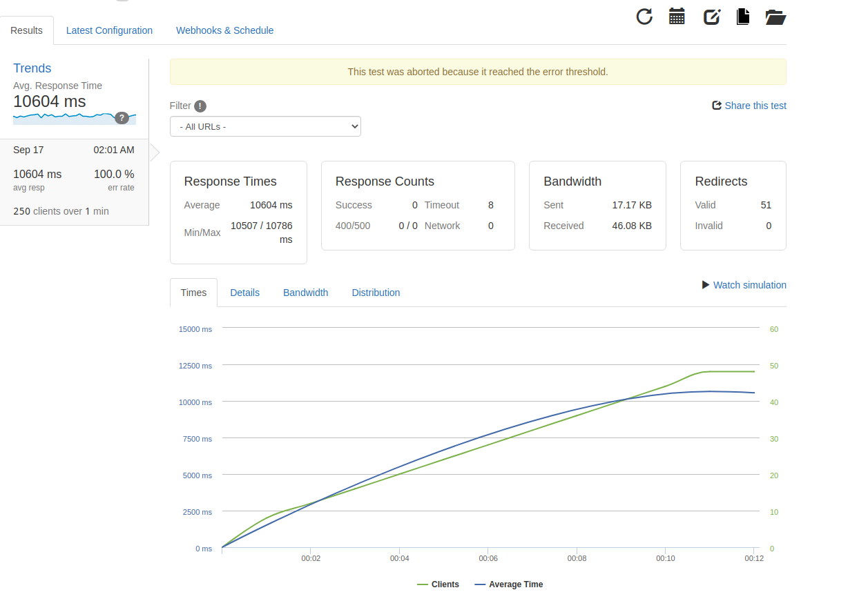The image size is (868, 610).
Task: Switch to the Latest Configuration tab
Action: (x=109, y=30)
